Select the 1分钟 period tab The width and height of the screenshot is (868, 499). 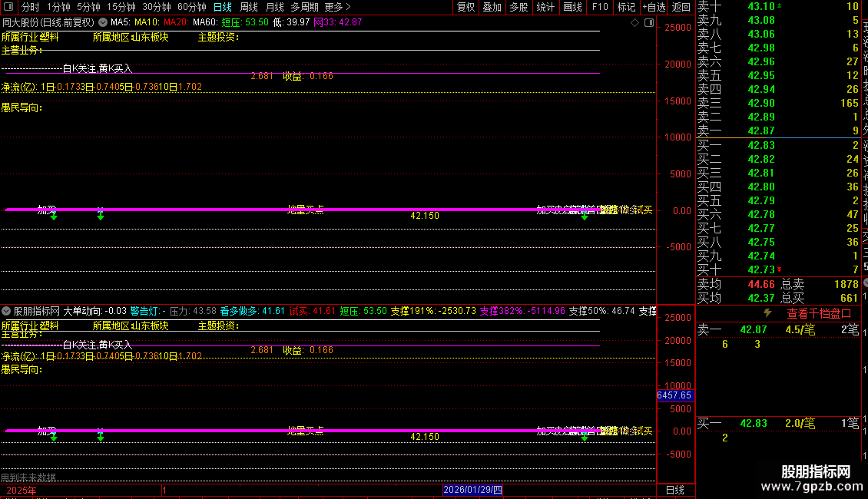[x=58, y=7]
